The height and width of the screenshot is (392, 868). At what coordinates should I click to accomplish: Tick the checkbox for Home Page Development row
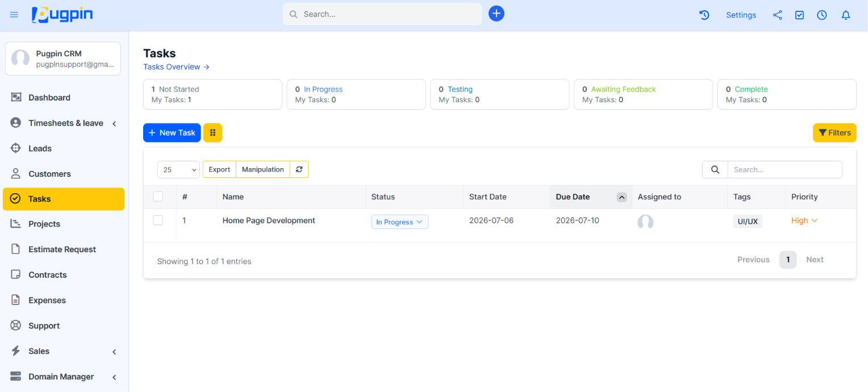pyautogui.click(x=158, y=220)
